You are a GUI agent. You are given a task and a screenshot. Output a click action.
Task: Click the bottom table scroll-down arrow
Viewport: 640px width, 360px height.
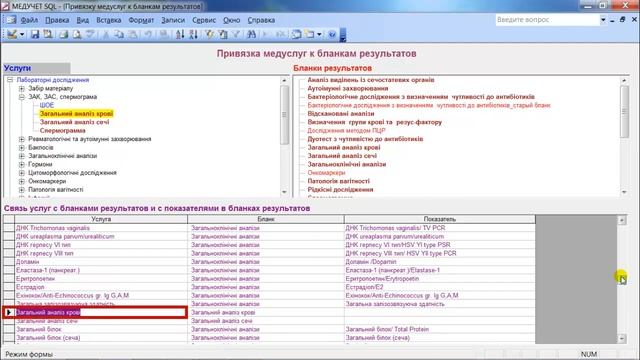(622, 338)
